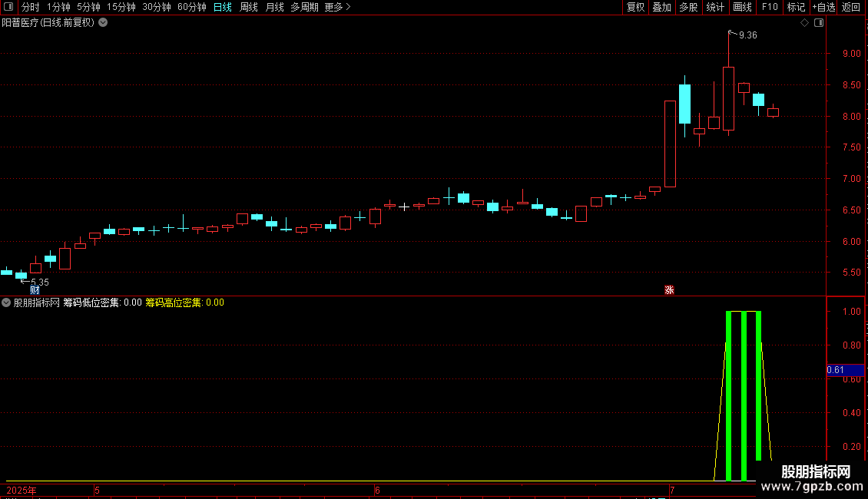Click the 涨 event marker icon
868x499 pixels.
pyautogui.click(x=669, y=290)
